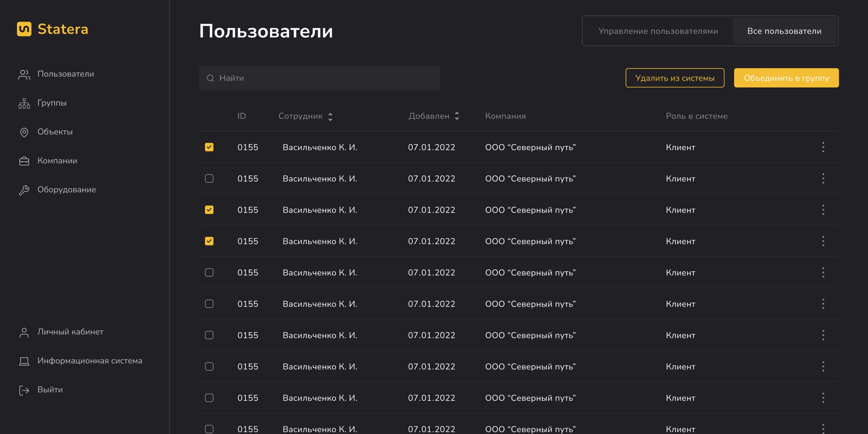The height and width of the screenshot is (434, 868).
Task: Open the Пользователи section from sidebar icon
Action: (x=24, y=74)
